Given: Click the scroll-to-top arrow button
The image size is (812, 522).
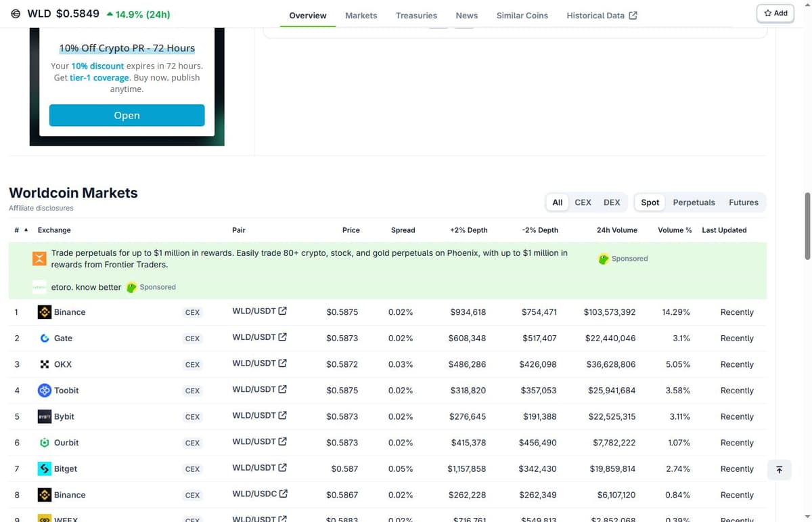Looking at the screenshot, I should pyautogui.click(x=779, y=469).
